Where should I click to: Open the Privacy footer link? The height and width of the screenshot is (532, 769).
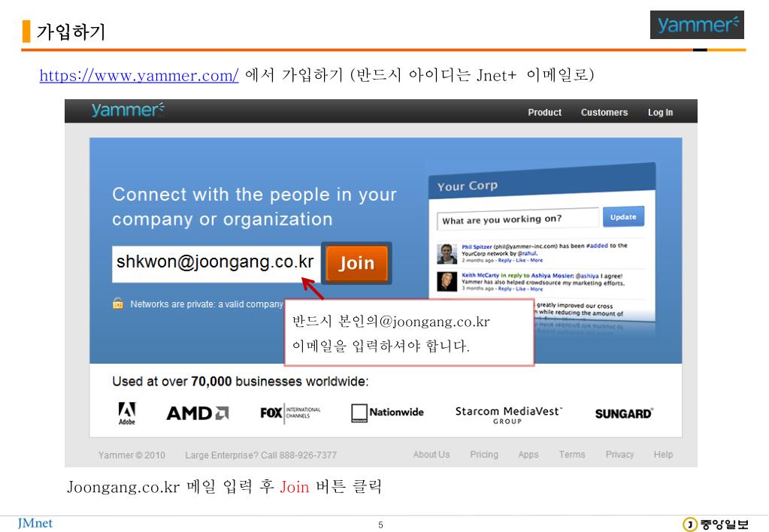(619, 455)
